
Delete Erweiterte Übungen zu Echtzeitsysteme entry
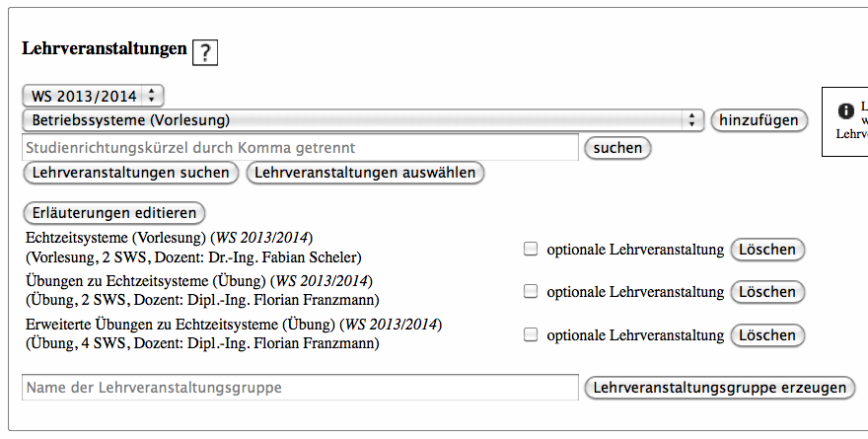[x=766, y=335]
